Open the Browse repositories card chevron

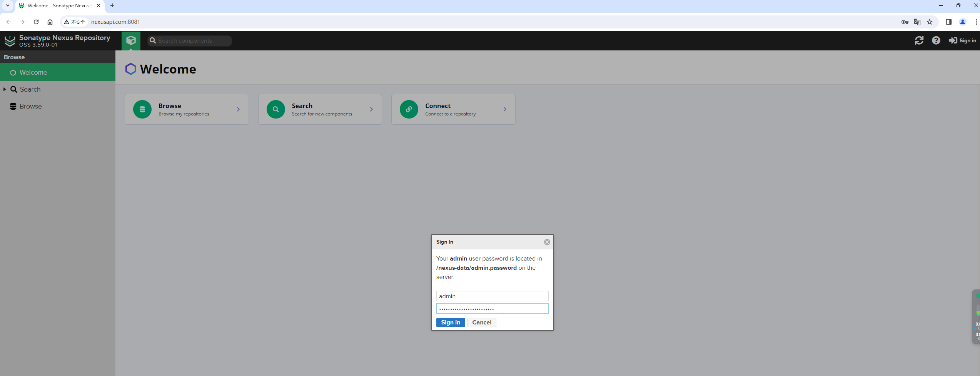click(238, 109)
